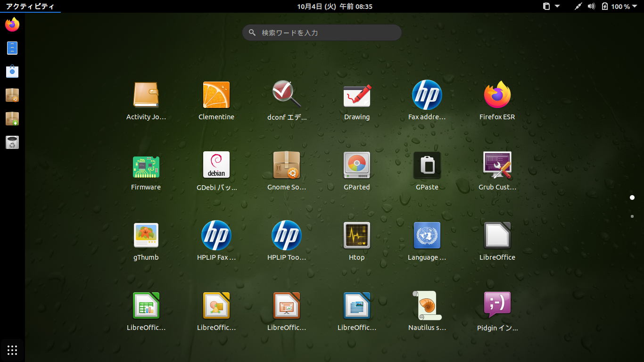Open Gnome Software app in the grid
The image size is (644, 362).
[x=287, y=165]
